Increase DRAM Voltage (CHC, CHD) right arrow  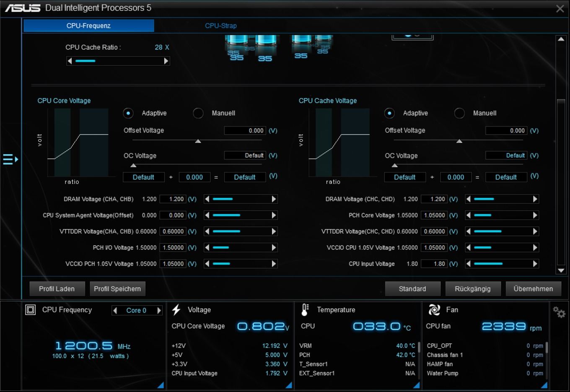[x=535, y=199]
